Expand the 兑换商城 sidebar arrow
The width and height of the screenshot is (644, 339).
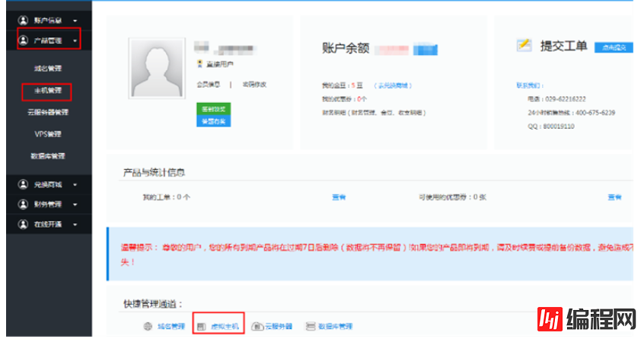click(75, 184)
